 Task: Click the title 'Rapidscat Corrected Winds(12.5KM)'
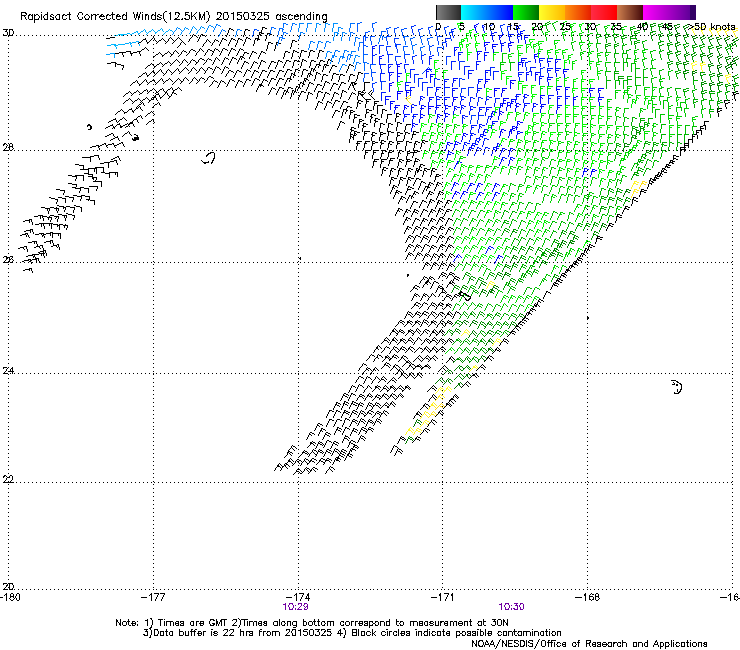pyautogui.click(x=115, y=16)
